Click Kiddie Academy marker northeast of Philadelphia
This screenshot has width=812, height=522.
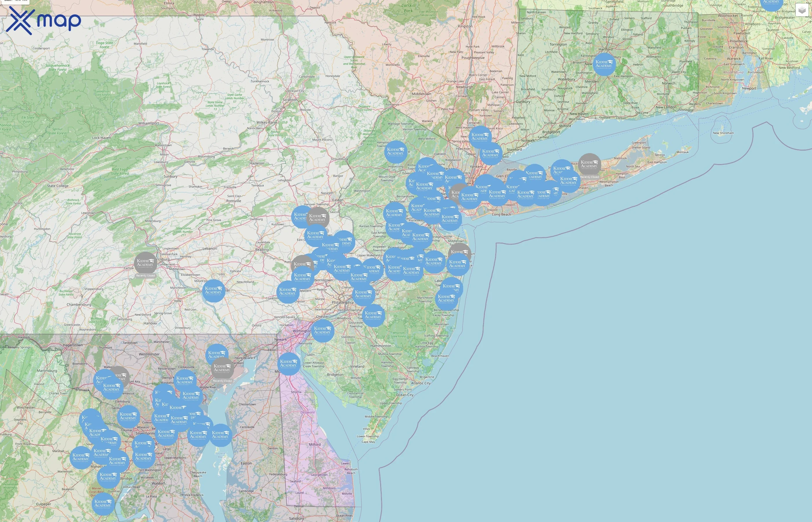click(363, 294)
